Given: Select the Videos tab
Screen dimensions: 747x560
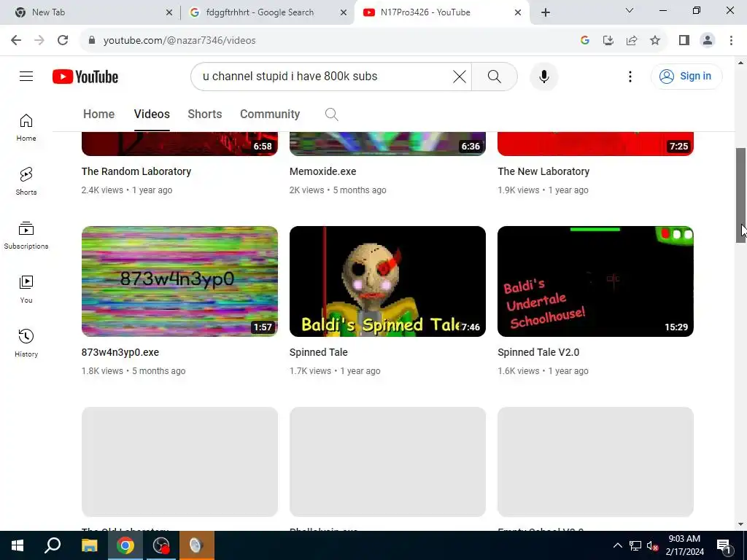Looking at the screenshot, I should (x=152, y=114).
